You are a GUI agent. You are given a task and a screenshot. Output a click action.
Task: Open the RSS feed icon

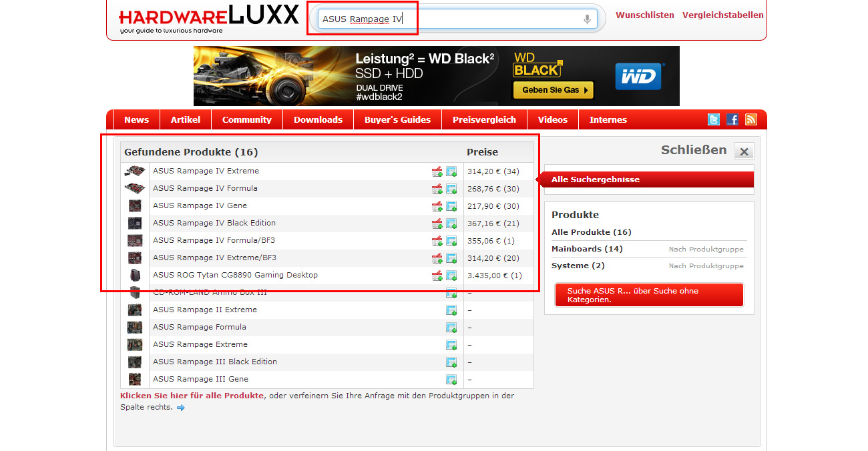click(751, 119)
